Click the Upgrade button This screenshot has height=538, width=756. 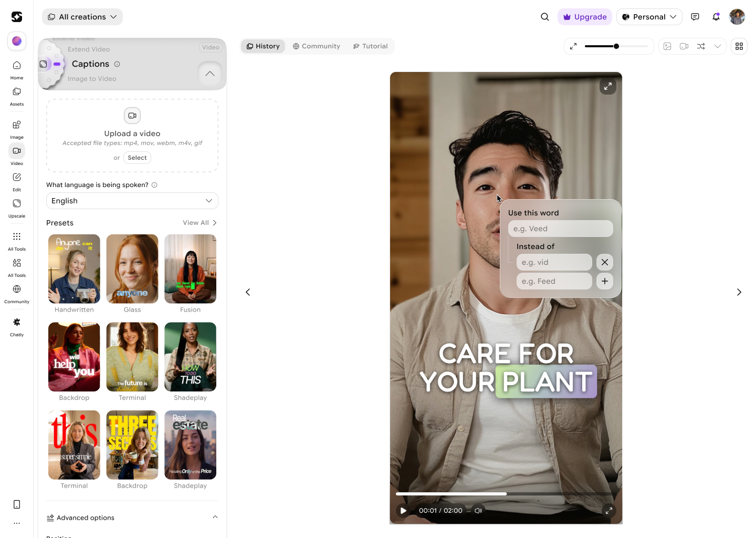pyautogui.click(x=585, y=17)
